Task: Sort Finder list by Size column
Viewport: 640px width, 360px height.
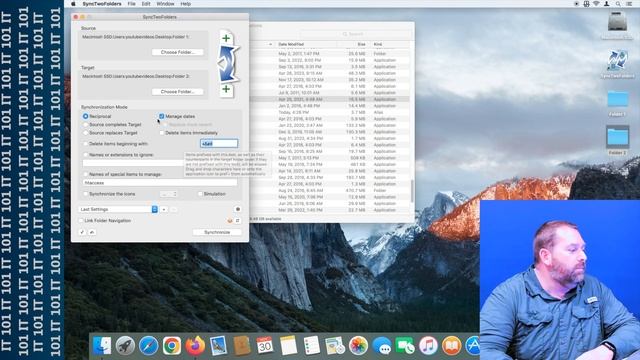Action: 361,44
